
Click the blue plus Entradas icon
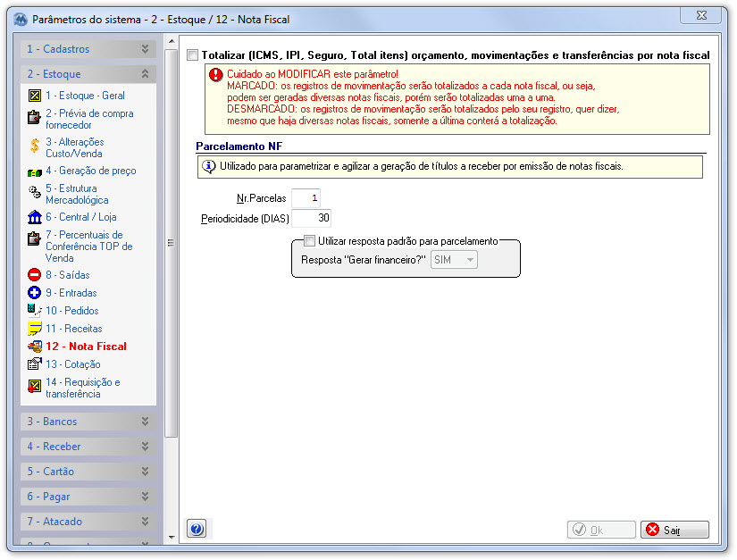(x=34, y=293)
